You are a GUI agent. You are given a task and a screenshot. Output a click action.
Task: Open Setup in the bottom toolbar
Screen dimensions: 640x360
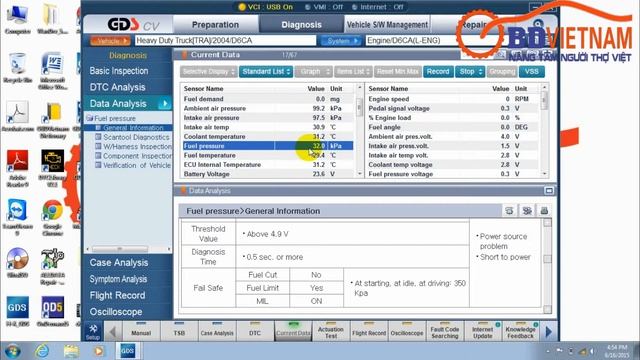(x=93, y=331)
